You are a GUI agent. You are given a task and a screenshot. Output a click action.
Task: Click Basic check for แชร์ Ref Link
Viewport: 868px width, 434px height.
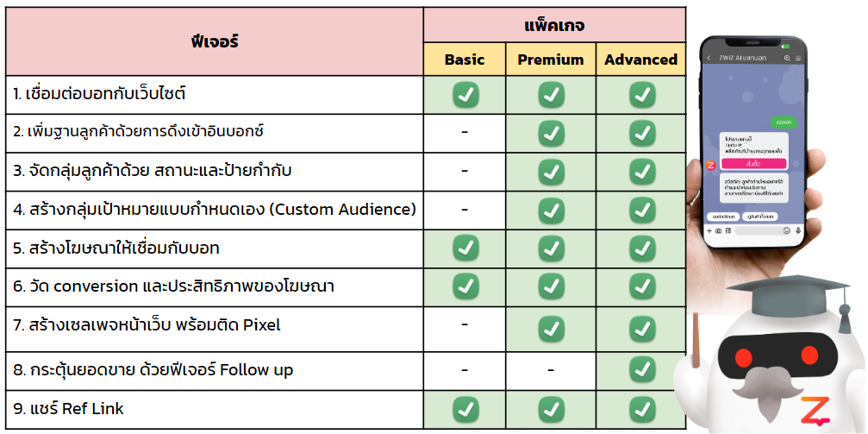pyautogui.click(x=465, y=410)
